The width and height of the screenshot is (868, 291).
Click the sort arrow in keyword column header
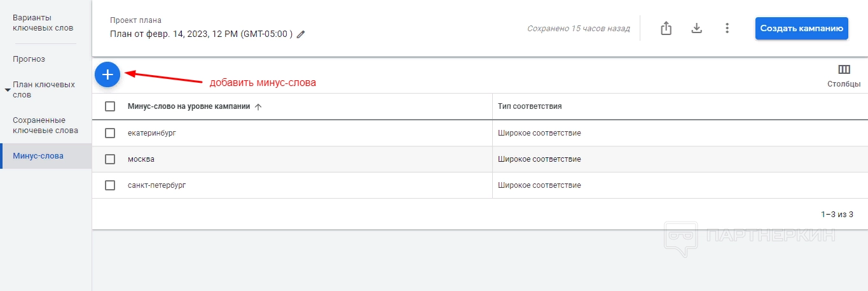tap(258, 107)
